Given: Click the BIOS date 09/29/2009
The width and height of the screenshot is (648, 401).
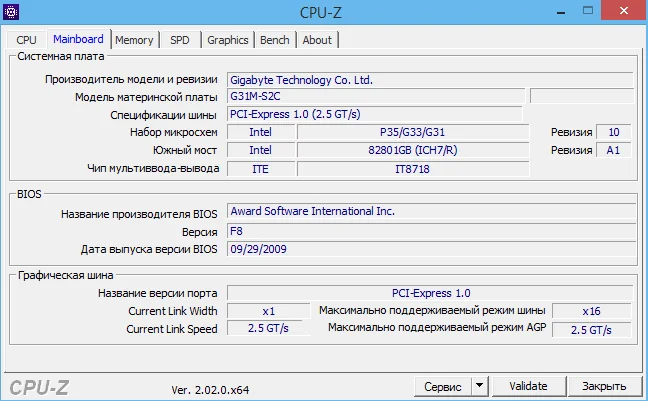Looking at the screenshot, I should pos(431,249).
